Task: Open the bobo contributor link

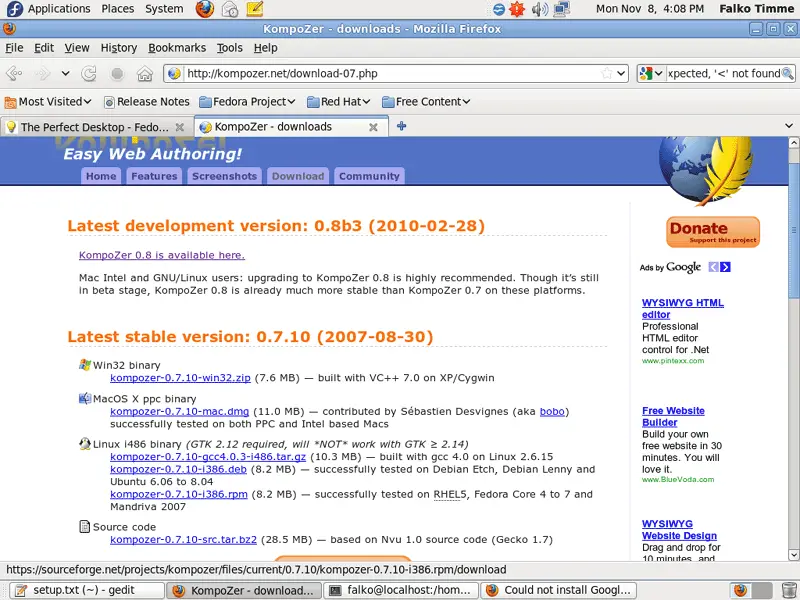Action: (x=552, y=412)
